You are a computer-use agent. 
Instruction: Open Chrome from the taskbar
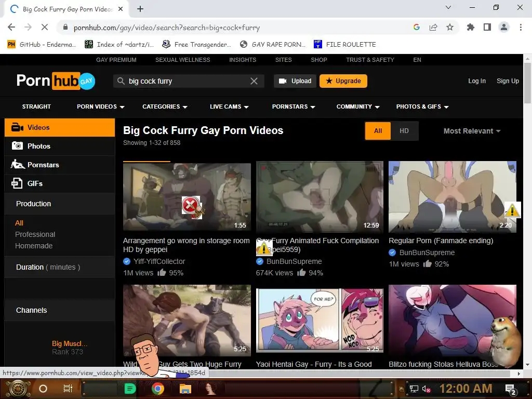click(x=158, y=389)
